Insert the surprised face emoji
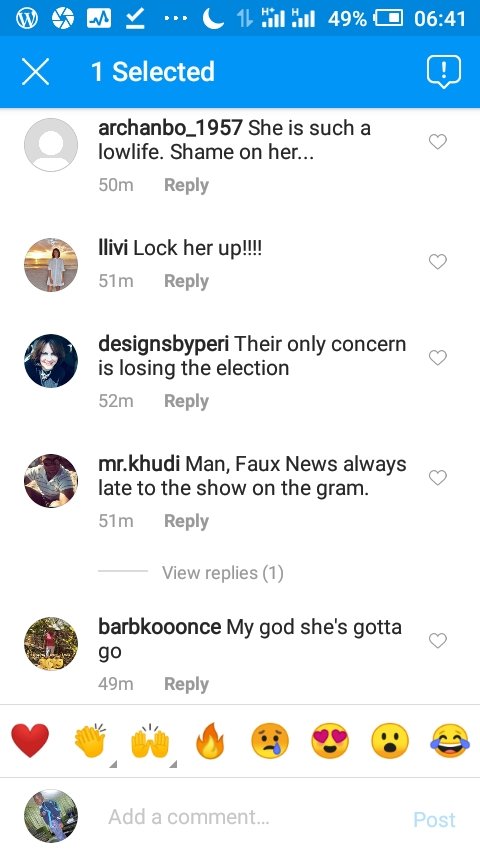The height and width of the screenshot is (854, 480). [x=390, y=741]
